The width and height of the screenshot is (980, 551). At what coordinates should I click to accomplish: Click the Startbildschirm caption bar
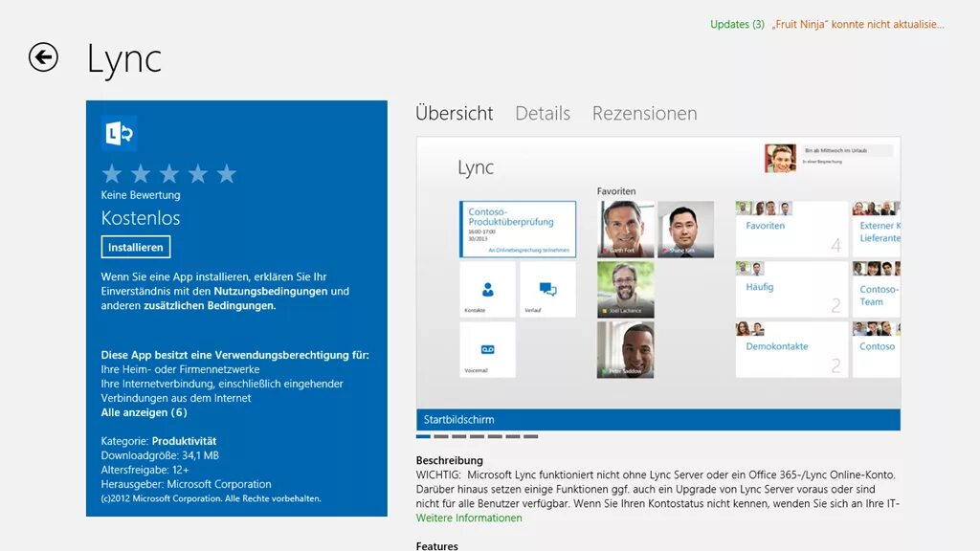click(x=658, y=420)
